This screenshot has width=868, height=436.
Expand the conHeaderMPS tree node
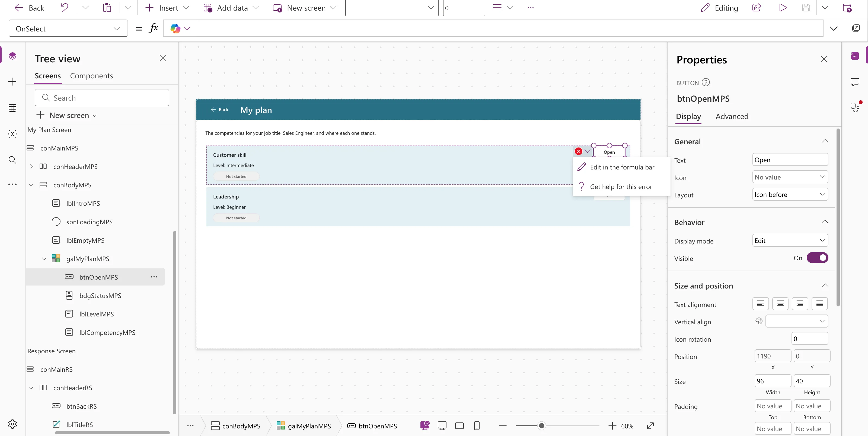(31, 166)
